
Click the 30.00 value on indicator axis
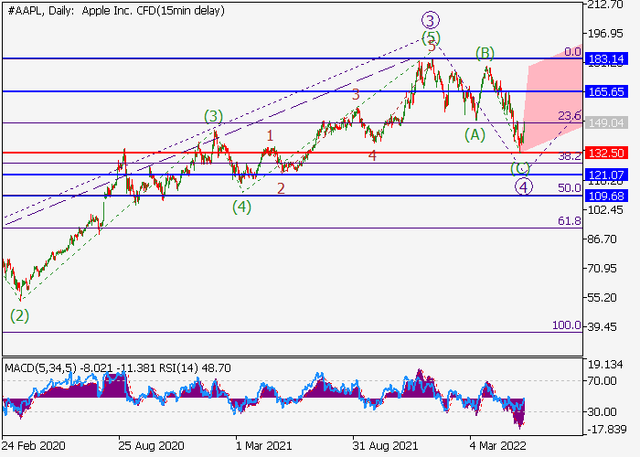[x=602, y=412]
